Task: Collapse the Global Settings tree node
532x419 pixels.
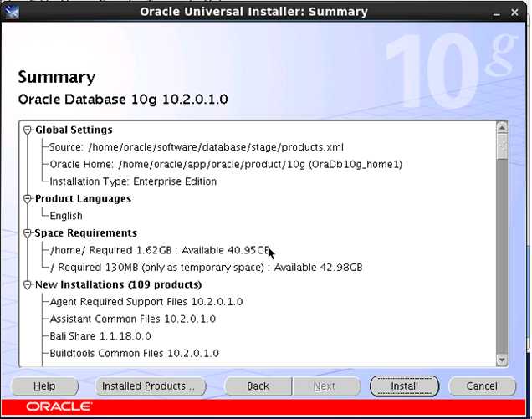Action: pos(28,130)
